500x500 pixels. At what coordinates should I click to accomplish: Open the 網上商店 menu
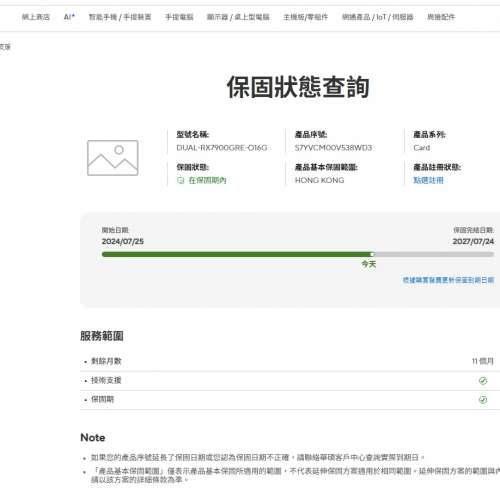pyautogui.click(x=36, y=17)
